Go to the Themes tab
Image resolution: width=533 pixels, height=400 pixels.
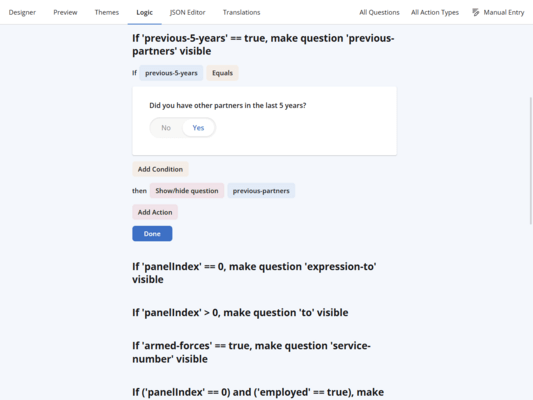107,13
